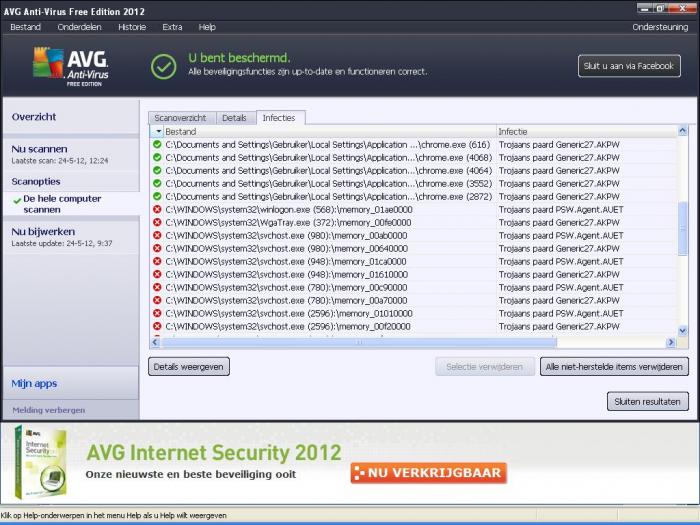Click the NU VERKRIJGBAAR banner button
This screenshot has width=700, height=525.
[x=429, y=473]
